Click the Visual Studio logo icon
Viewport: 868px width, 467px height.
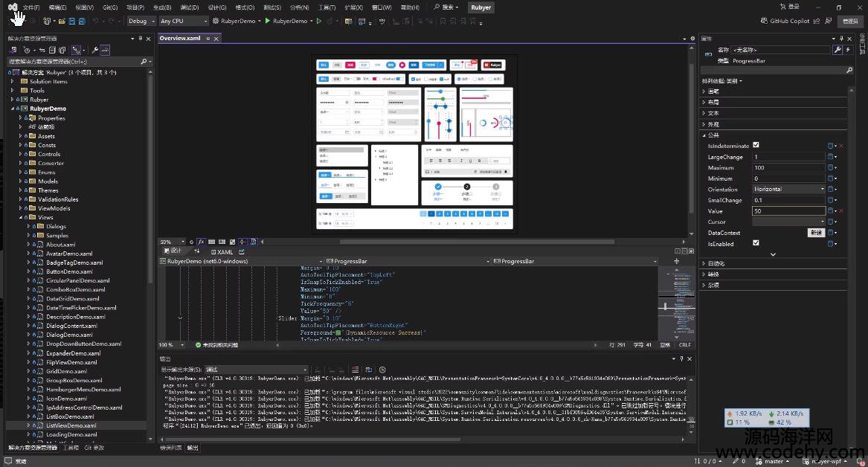click(x=13, y=7)
